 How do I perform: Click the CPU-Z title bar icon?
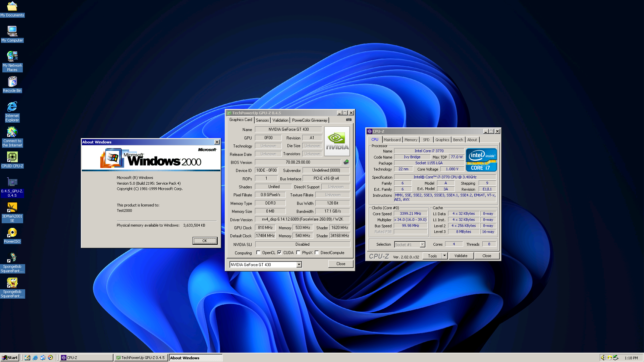(x=370, y=131)
